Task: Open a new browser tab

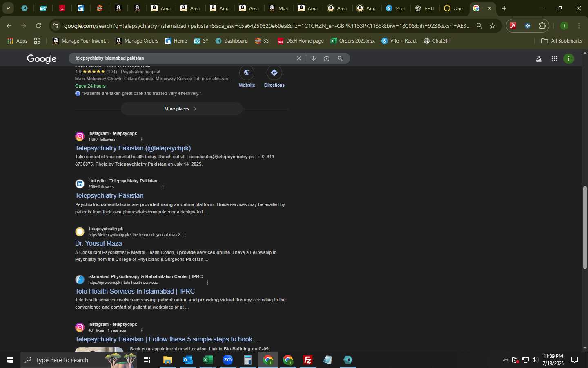Action: (x=504, y=8)
